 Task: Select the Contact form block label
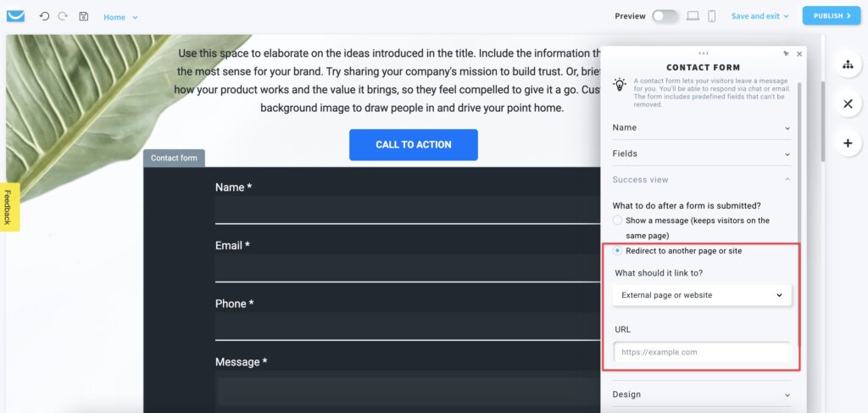174,158
